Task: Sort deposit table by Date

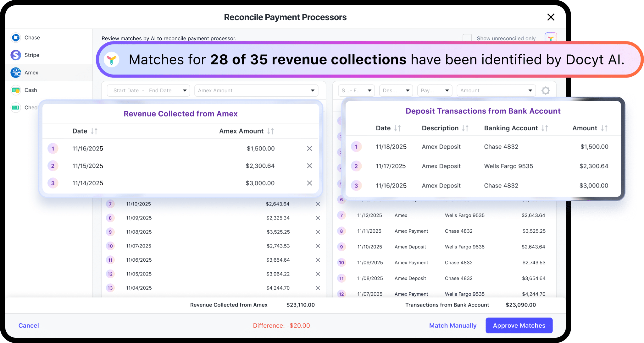Action: (x=397, y=128)
